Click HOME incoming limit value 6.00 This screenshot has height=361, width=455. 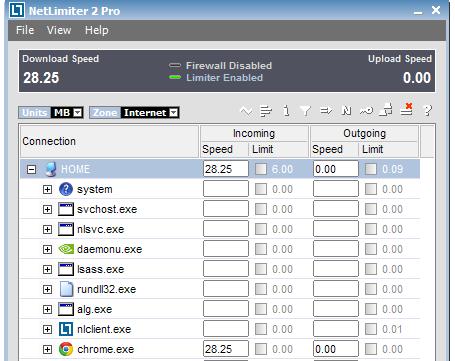tap(282, 169)
